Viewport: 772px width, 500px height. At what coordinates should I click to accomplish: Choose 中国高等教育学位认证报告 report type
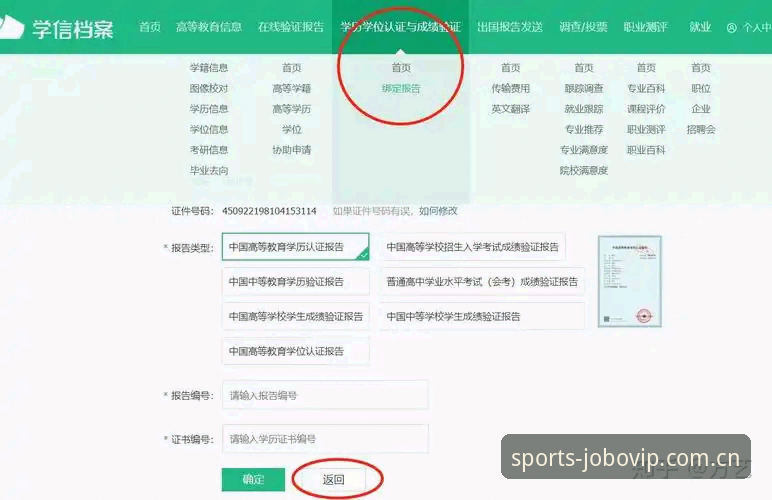pyautogui.click(x=295, y=351)
